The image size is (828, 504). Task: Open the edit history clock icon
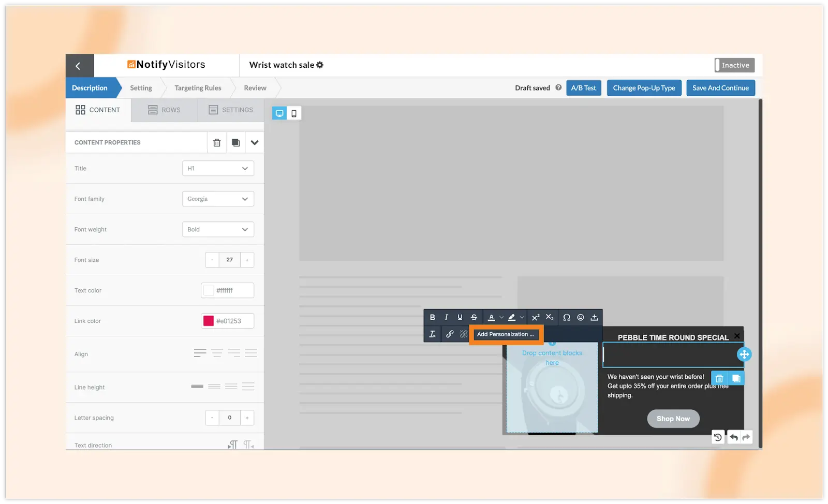(x=718, y=437)
